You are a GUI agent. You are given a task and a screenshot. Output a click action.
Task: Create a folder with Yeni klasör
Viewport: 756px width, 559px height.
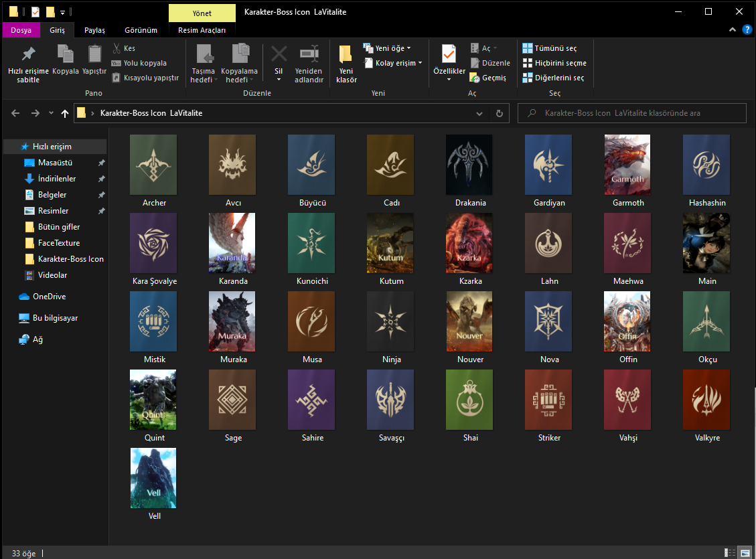tap(346, 64)
